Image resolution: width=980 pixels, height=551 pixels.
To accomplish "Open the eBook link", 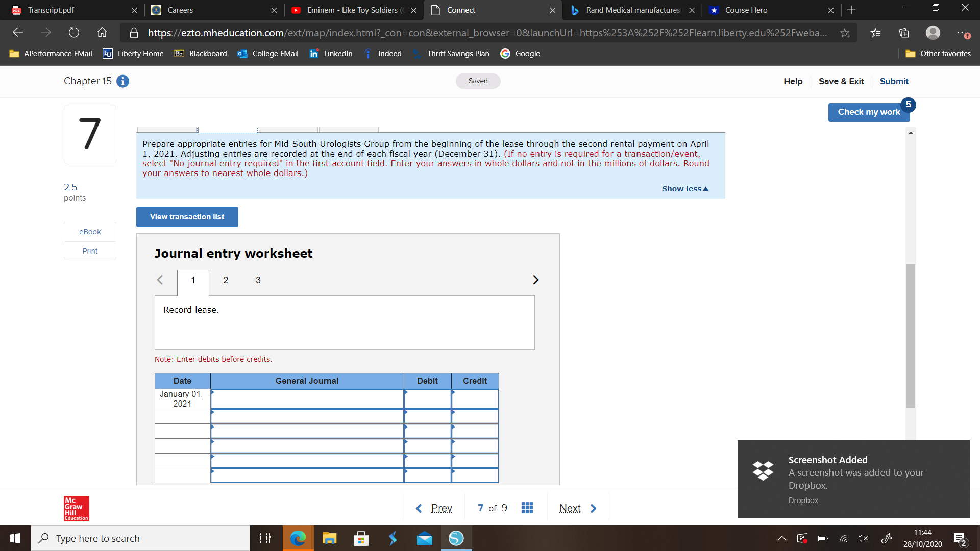I will click(90, 232).
